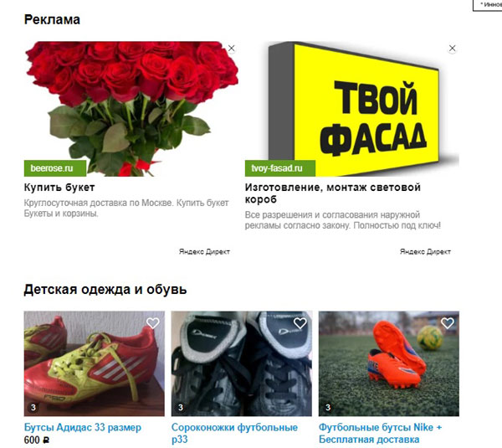The height and width of the screenshot is (448, 502).
Task: Toggle favorite heart on Сороконожки listing
Action: click(x=300, y=323)
